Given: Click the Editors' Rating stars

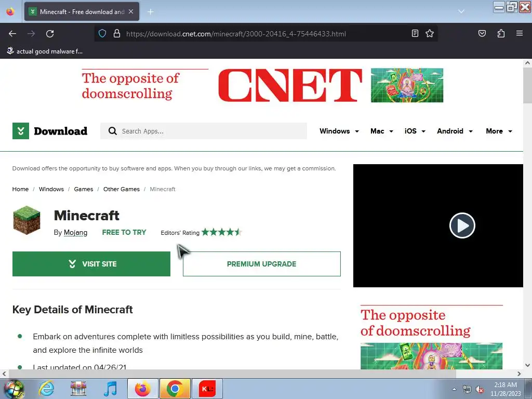Looking at the screenshot, I should tap(221, 232).
